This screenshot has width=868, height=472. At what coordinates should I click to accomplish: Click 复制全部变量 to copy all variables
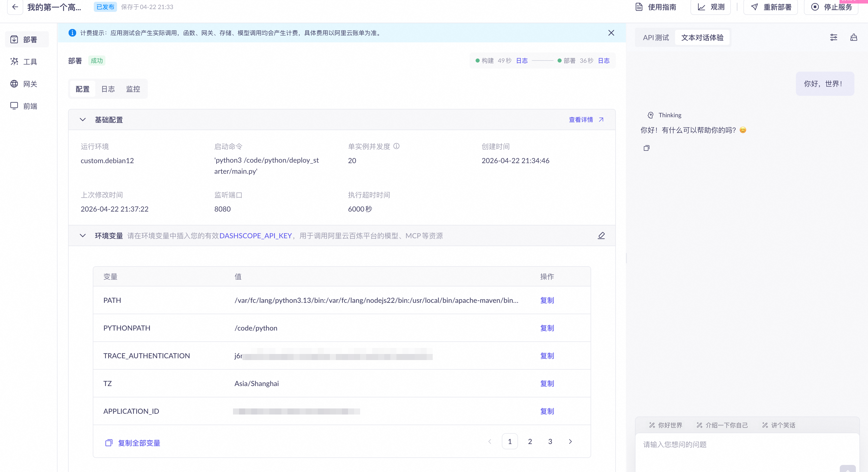[x=133, y=443]
